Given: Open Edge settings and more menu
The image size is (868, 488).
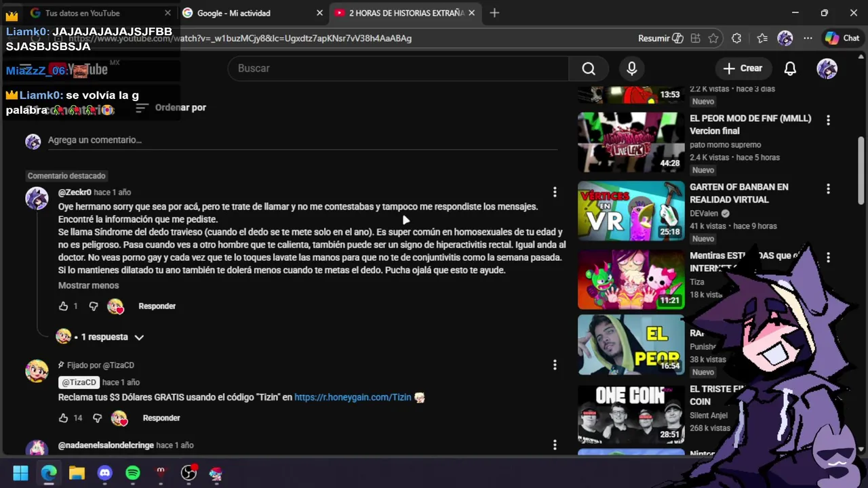Looking at the screenshot, I should (808, 39).
